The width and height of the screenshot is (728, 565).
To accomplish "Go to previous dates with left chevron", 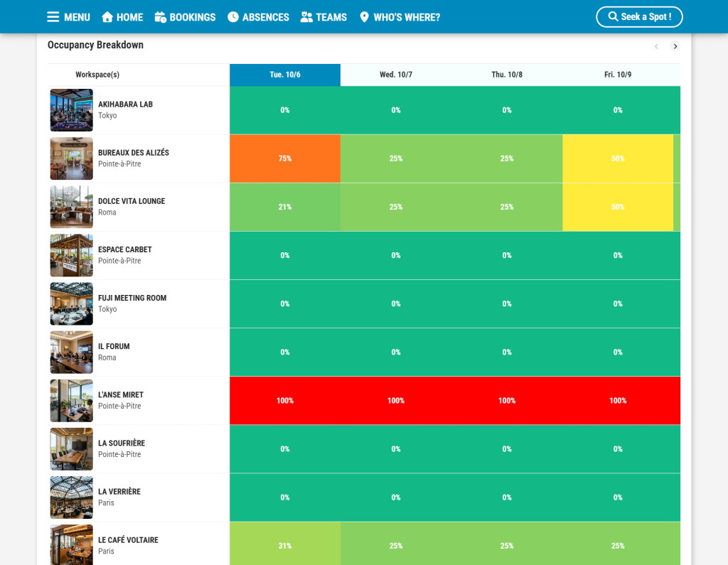I will click(656, 46).
